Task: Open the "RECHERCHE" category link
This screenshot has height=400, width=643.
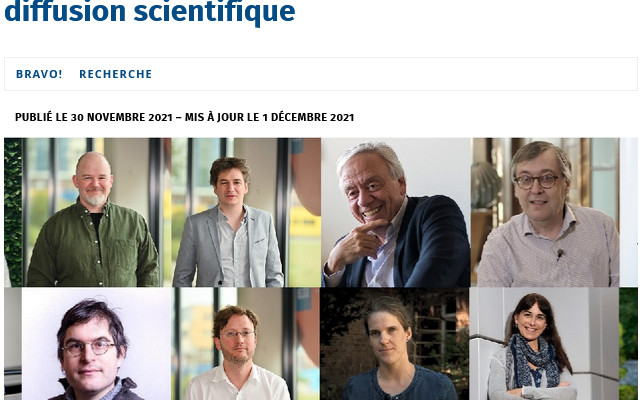Action: coord(116,74)
